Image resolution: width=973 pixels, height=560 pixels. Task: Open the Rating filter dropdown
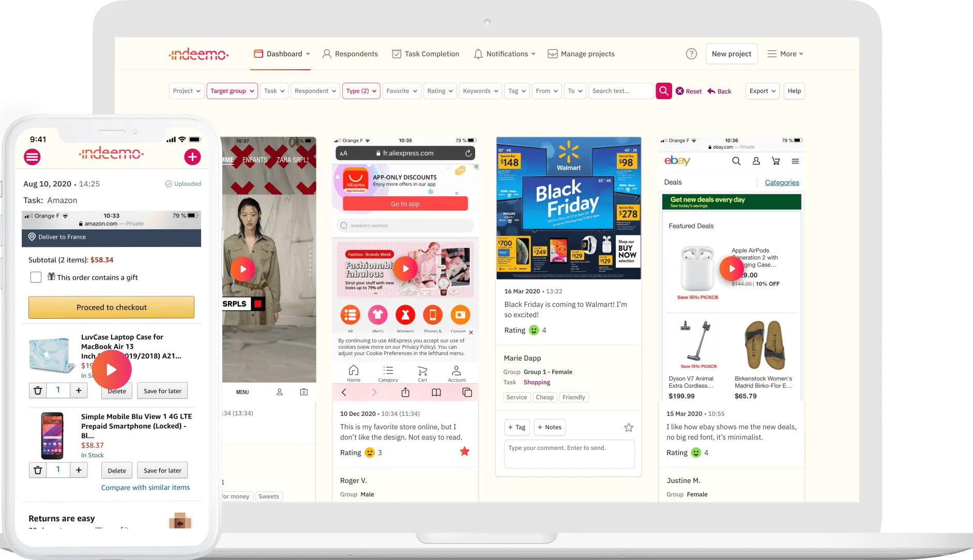[x=440, y=91]
